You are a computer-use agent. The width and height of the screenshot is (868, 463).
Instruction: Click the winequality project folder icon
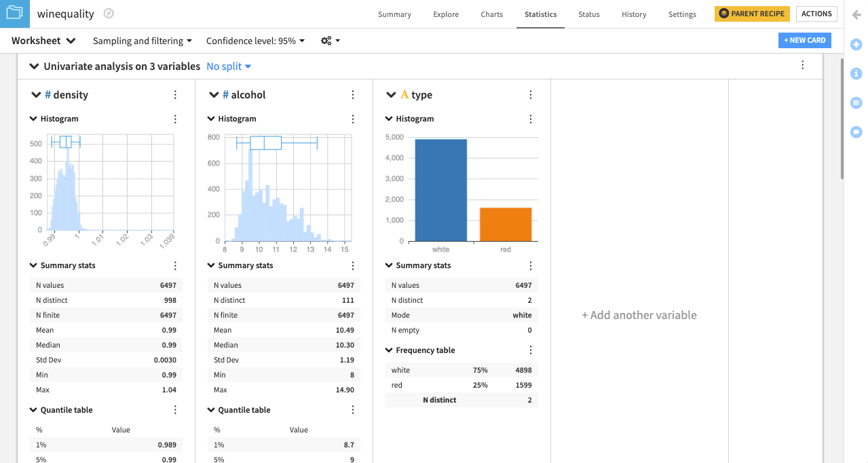coord(14,13)
